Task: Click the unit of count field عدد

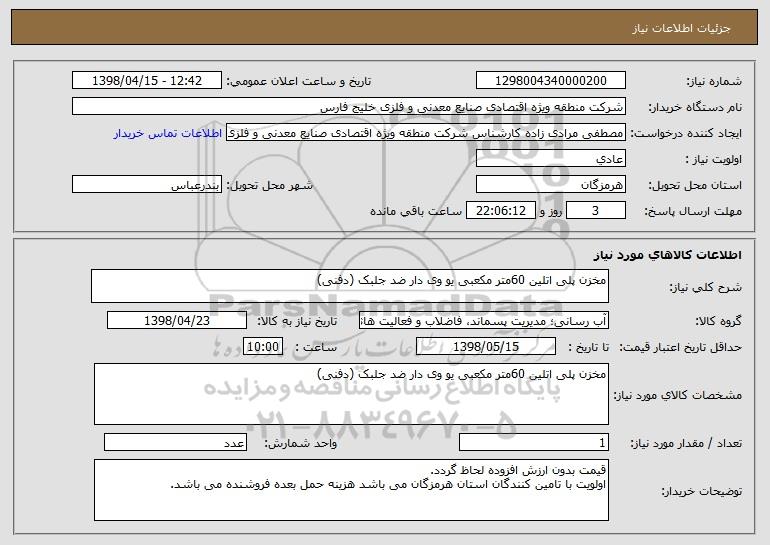Action: 175,442
